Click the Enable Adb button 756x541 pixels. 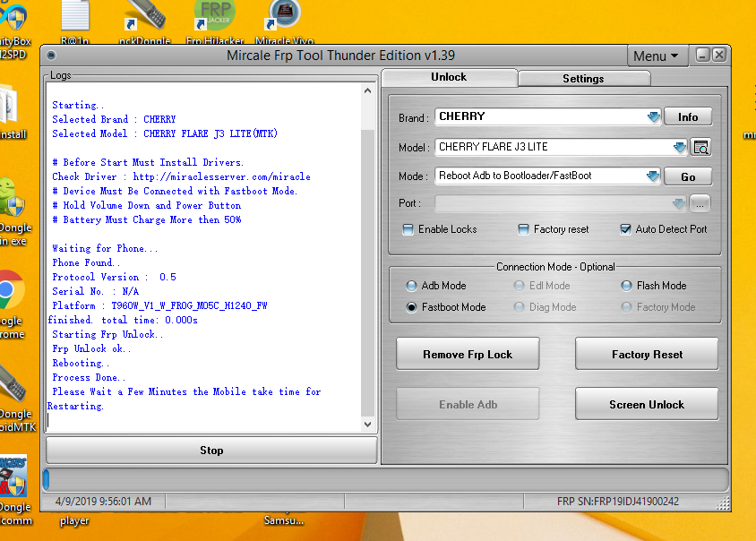tap(468, 405)
